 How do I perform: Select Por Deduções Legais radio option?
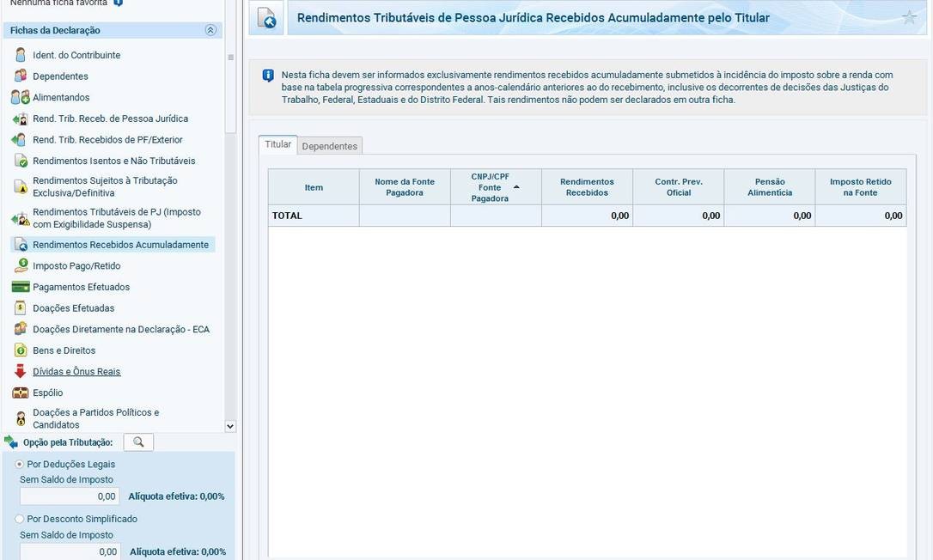(x=20, y=464)
